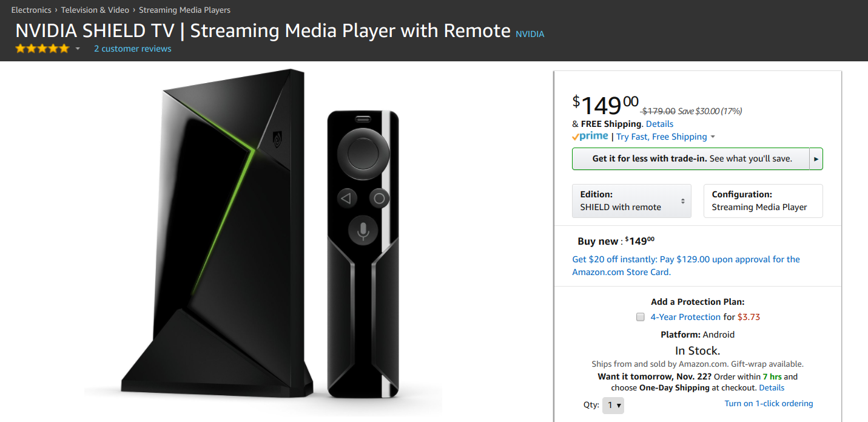
Task: Select the Streaming Media Player configuration box
Action: click(762, 200)
